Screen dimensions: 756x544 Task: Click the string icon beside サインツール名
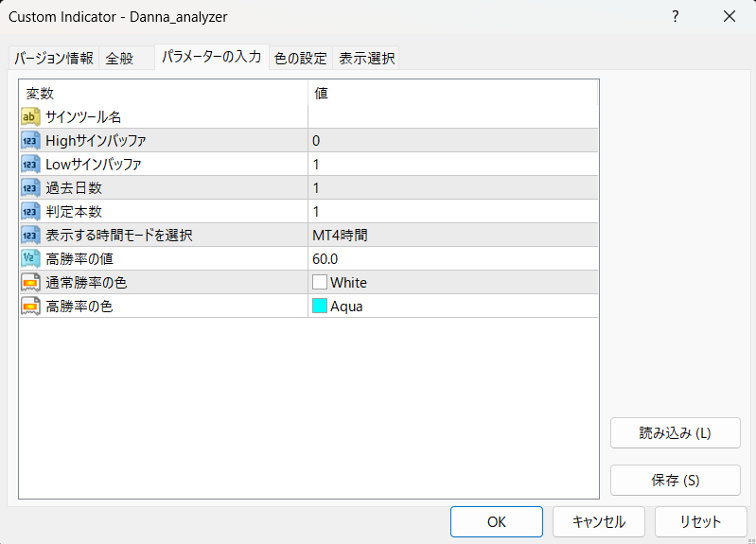[30, 116]
